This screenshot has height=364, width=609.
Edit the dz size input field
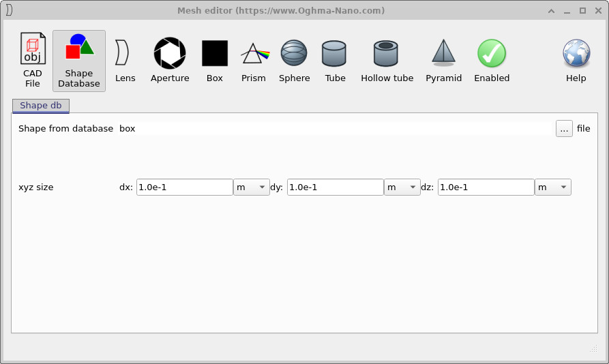486,187
